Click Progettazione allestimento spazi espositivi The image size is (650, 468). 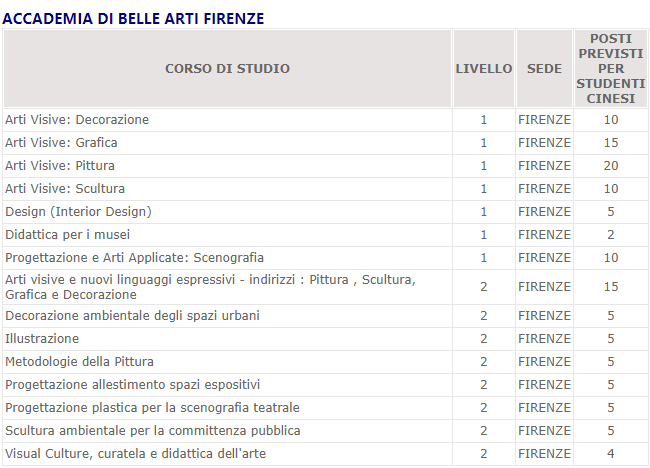coord(132,385)
